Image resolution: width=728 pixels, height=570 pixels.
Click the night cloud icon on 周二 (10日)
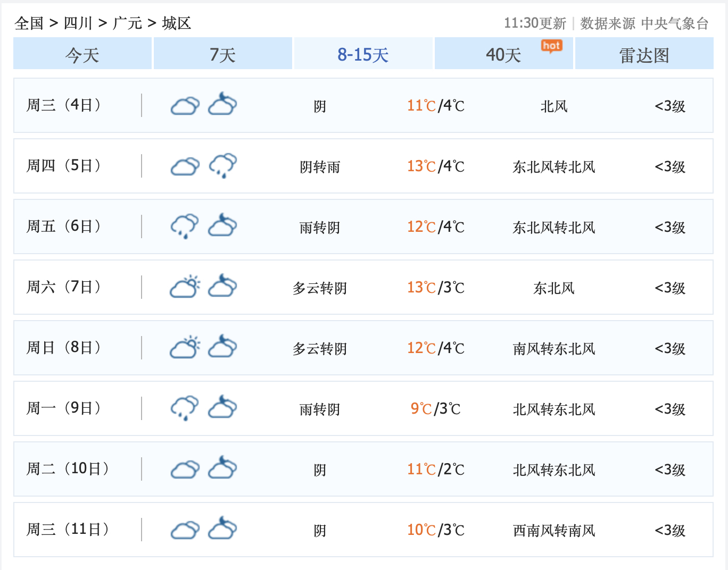222,468
